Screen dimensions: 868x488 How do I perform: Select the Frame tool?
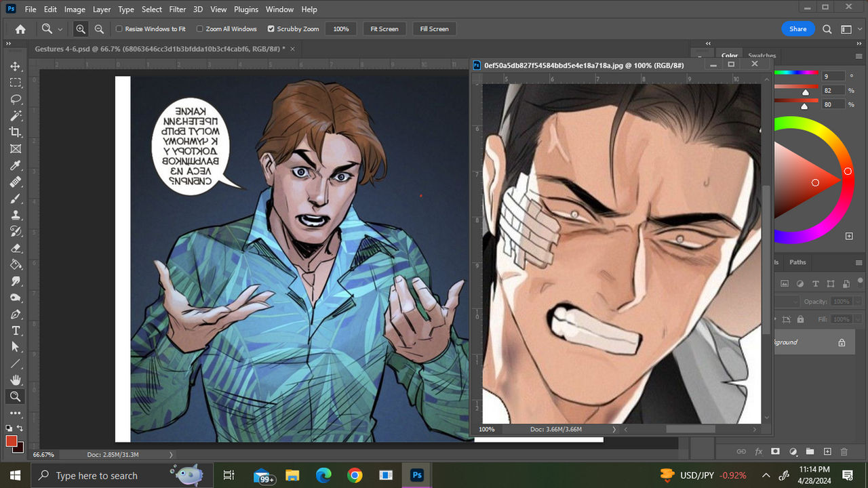pyautogui.click(x=16, y=148)
